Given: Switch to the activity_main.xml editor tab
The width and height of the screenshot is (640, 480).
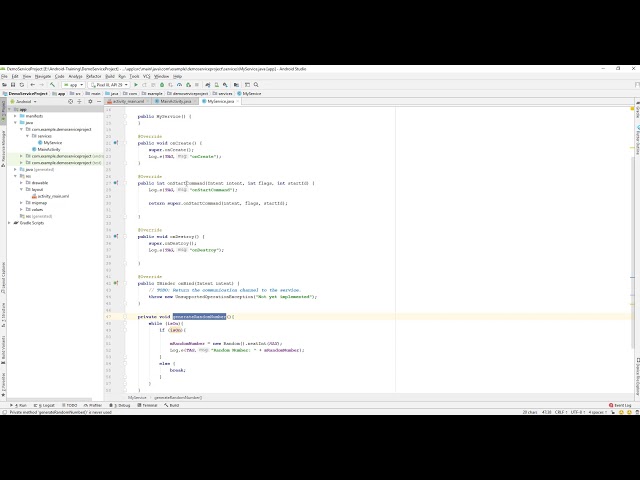Looking at the screenshot, I should 128,101.
